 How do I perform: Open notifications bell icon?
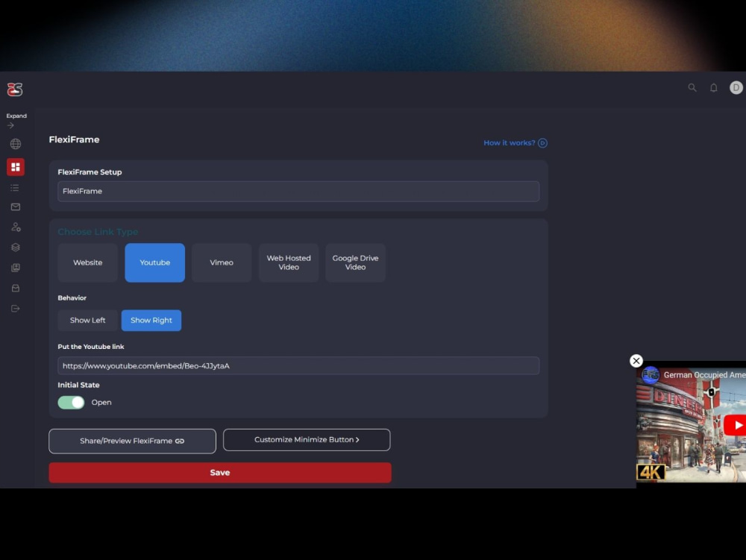click(x=714, y=87)
